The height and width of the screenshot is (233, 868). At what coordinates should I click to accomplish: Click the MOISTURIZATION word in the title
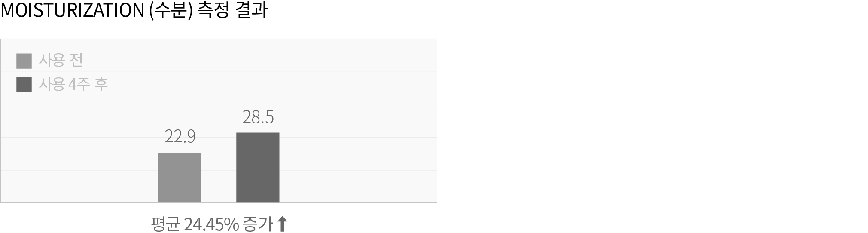(x=73, y=11)
